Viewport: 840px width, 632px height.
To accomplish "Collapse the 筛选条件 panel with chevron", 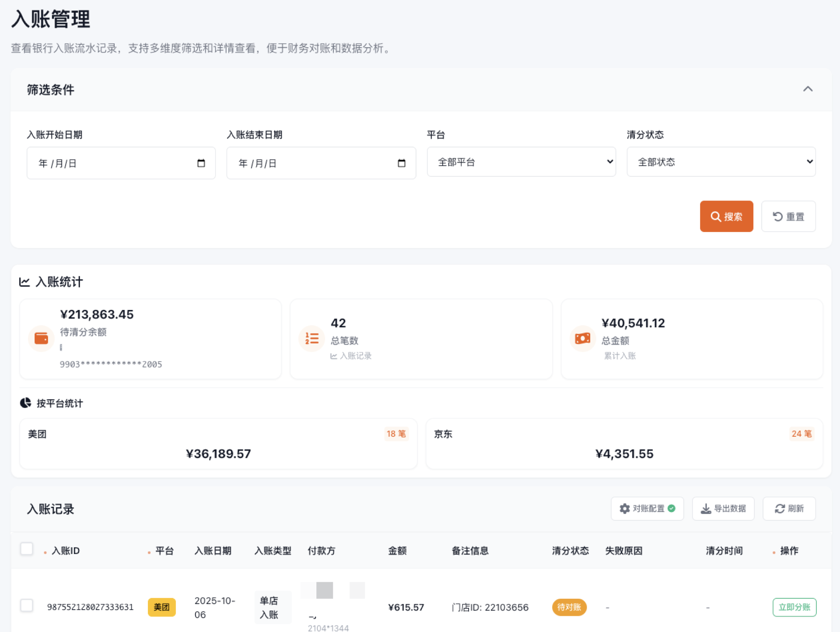I will coord(808,89).
